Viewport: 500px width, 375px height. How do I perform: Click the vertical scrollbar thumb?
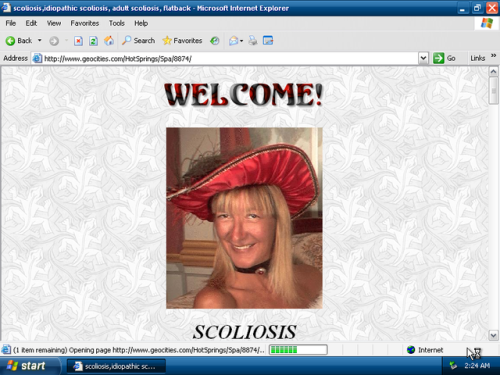(493, 91)
